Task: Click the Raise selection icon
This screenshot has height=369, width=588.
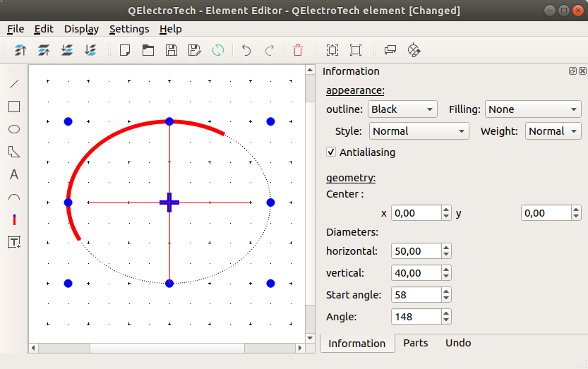Action: pos(44,50)
